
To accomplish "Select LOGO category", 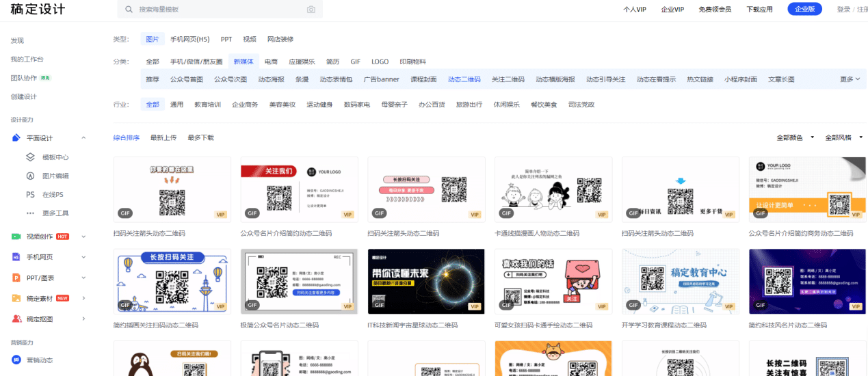I will [380, 62].
